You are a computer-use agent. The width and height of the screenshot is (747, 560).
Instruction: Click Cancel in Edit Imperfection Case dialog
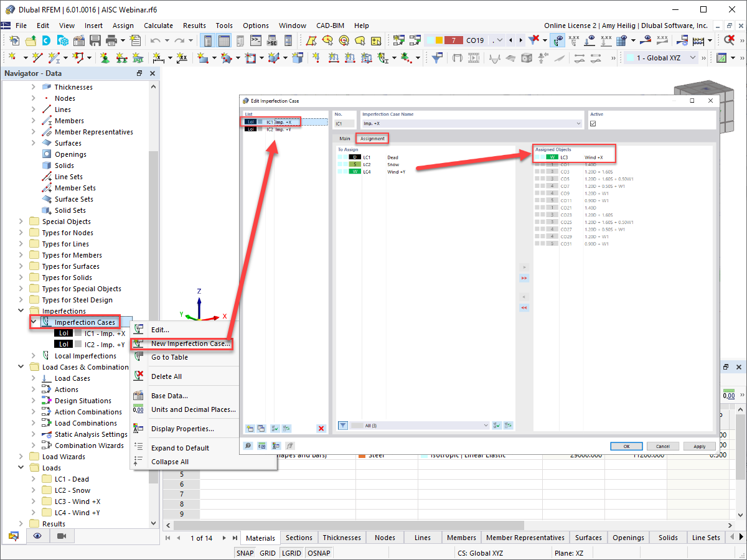pos(663,446)
